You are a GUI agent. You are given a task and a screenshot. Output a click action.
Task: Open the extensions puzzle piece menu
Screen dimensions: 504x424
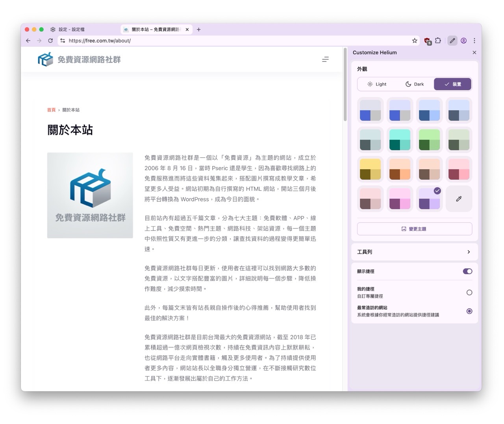coord(438,41)
